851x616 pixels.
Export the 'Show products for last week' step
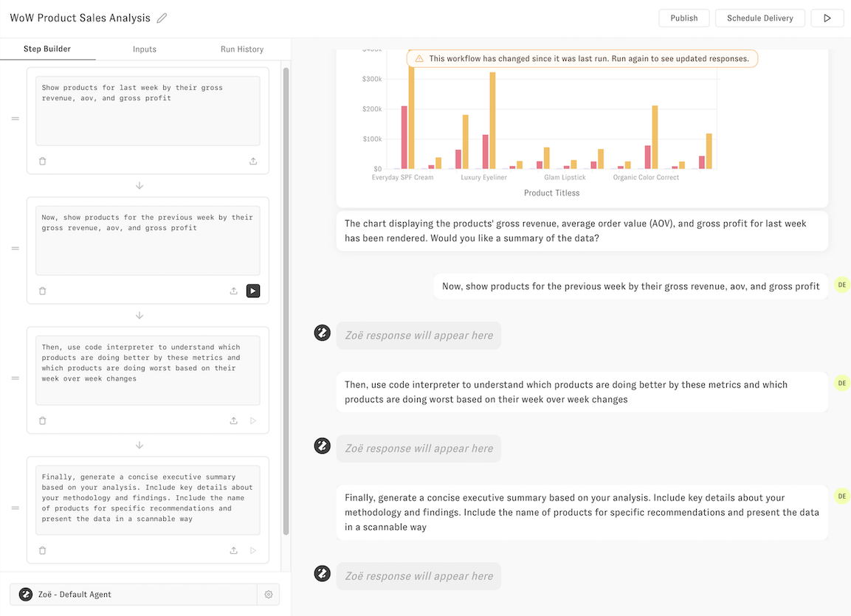253,161
